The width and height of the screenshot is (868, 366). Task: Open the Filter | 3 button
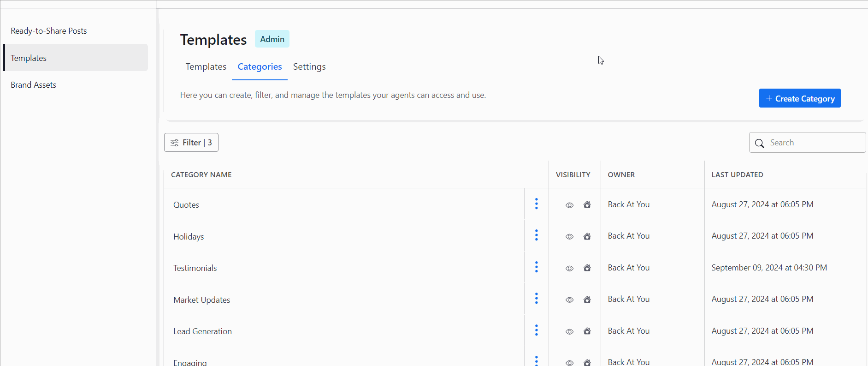[x=191, y=143]
